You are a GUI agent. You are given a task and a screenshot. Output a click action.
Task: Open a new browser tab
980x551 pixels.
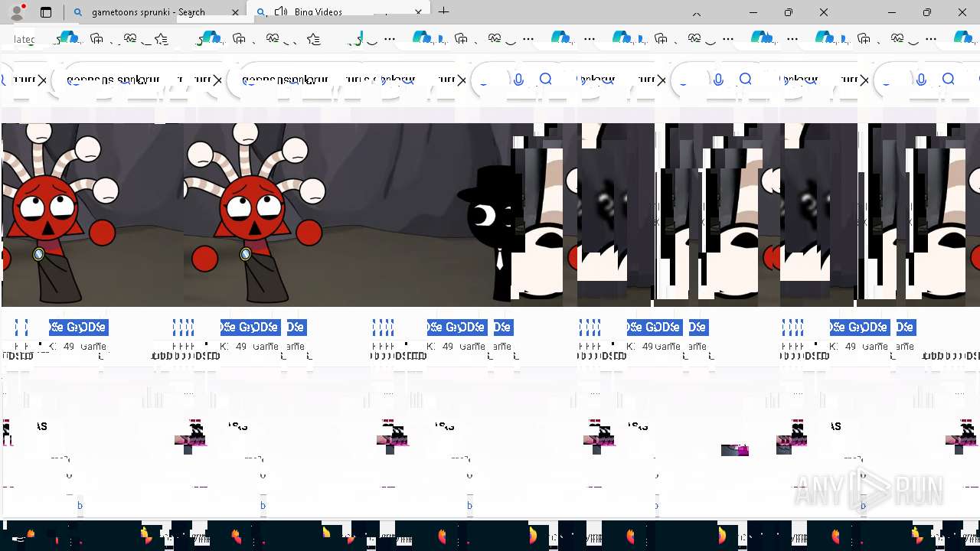443,11
